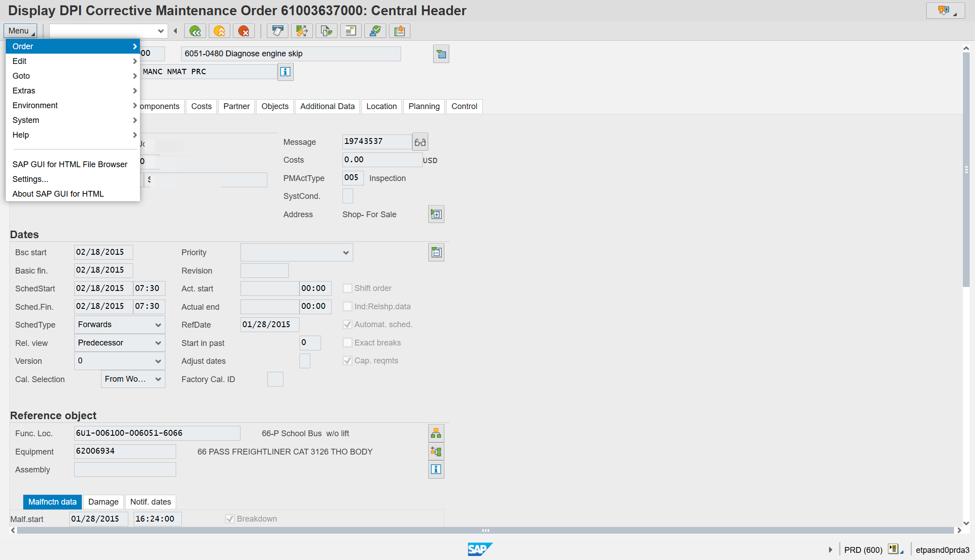This screenshot has height=560, width=975.
Task: Click the toolbar icon right of the red Cancel icon
Action: [278, 31]
